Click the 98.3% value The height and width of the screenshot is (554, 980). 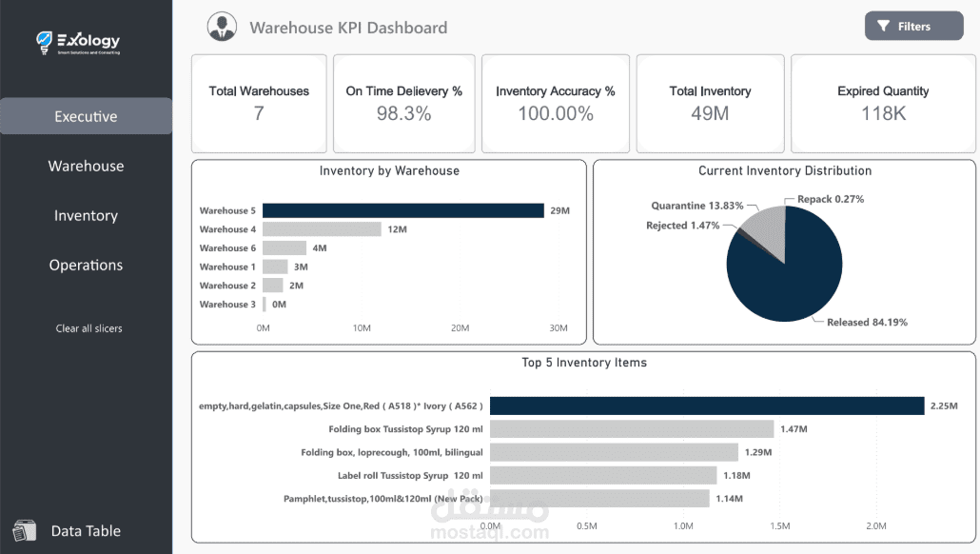[x=403, y=113]
